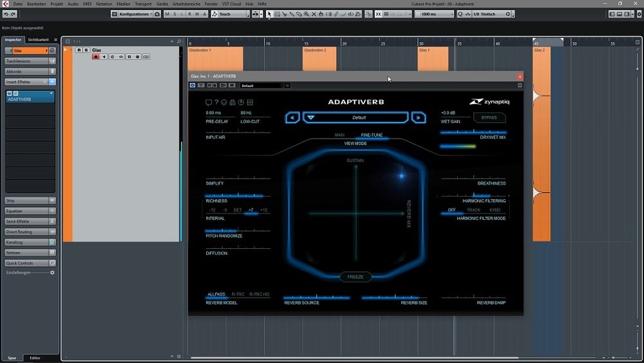Open the toolbar setup gear icon
Screen dimensions: 644x363
(639, 14)
